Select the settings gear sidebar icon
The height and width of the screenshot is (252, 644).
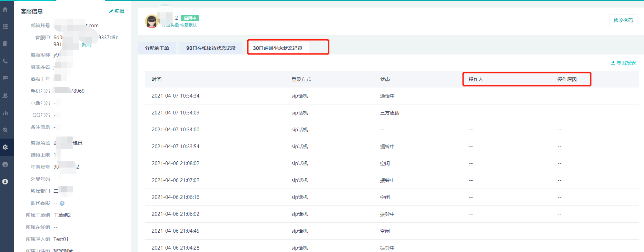(5, 147)
